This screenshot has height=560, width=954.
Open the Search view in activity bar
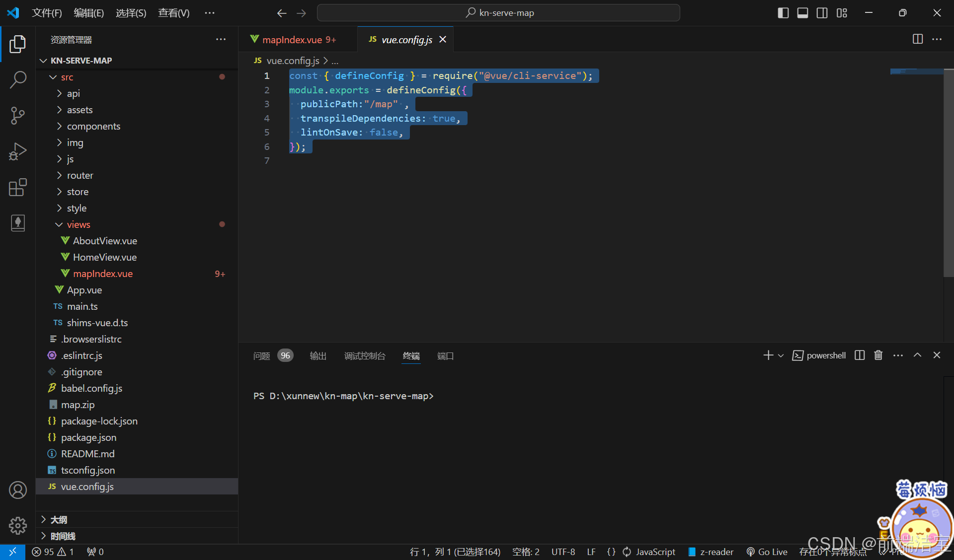pyautogui.click(x=18, y=79)
